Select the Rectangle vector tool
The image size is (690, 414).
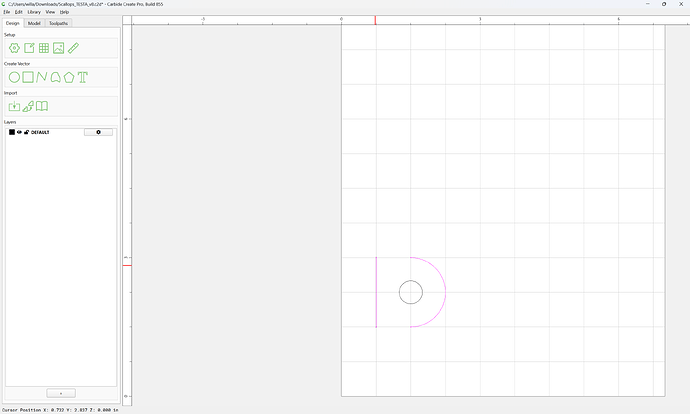28,77
